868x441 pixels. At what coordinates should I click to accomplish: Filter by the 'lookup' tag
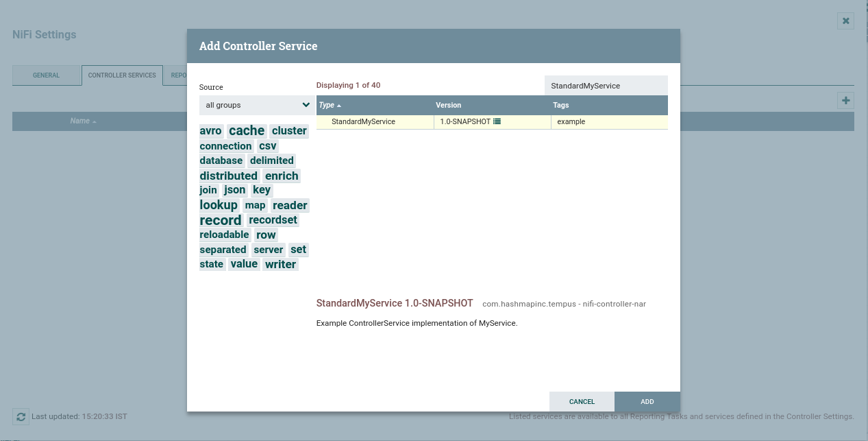click(x=219, y=205)
